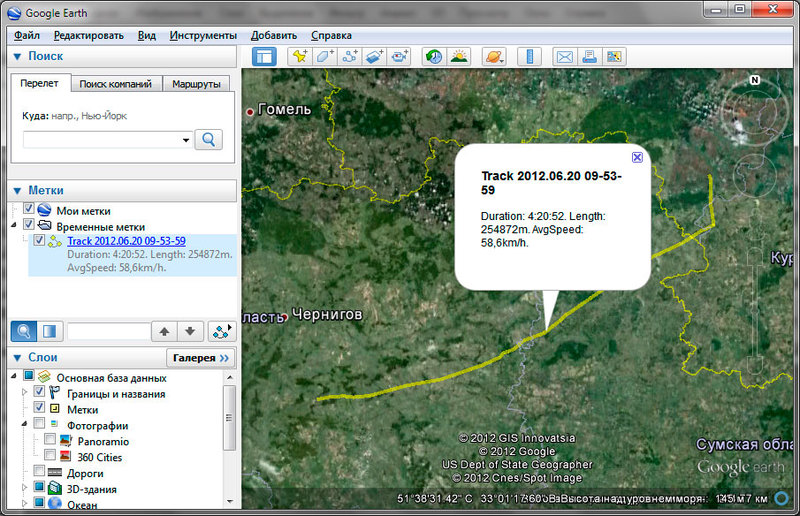Open the Добавить menu
This screenshot has width=800, height=516.
point(274,35)
